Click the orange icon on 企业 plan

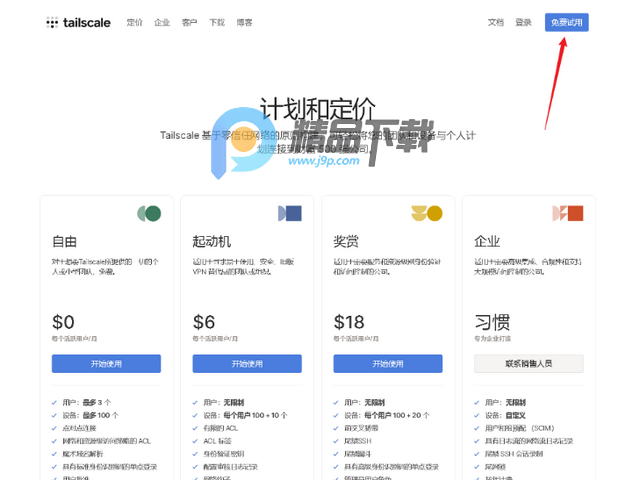point(568,213)
